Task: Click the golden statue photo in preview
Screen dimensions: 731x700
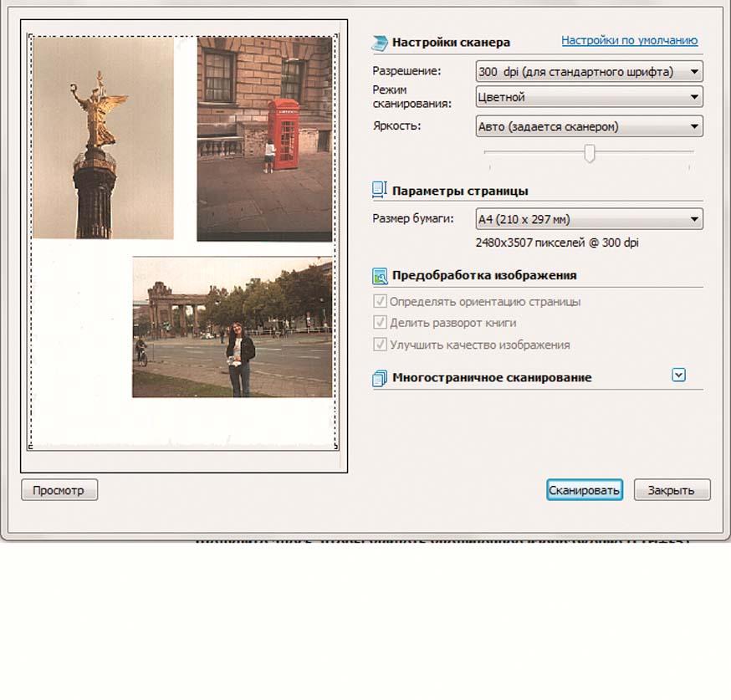Action: point(102,138)
